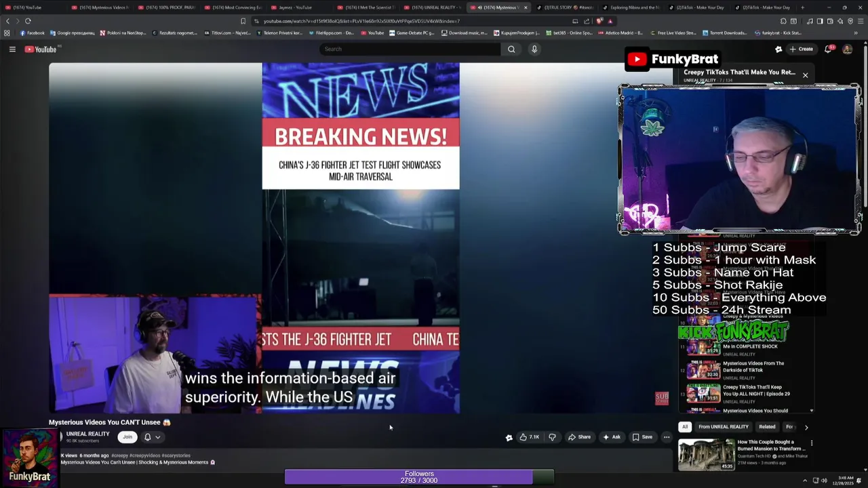Click the Brave shields icon in address bar
Screen dimensions: 868x488
click(x=599, y=21)
